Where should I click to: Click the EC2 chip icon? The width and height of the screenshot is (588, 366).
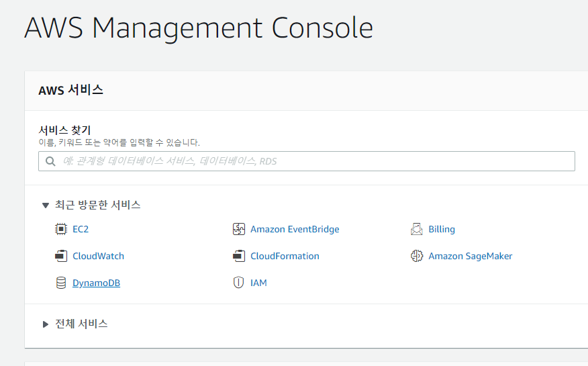coord(61,229)
